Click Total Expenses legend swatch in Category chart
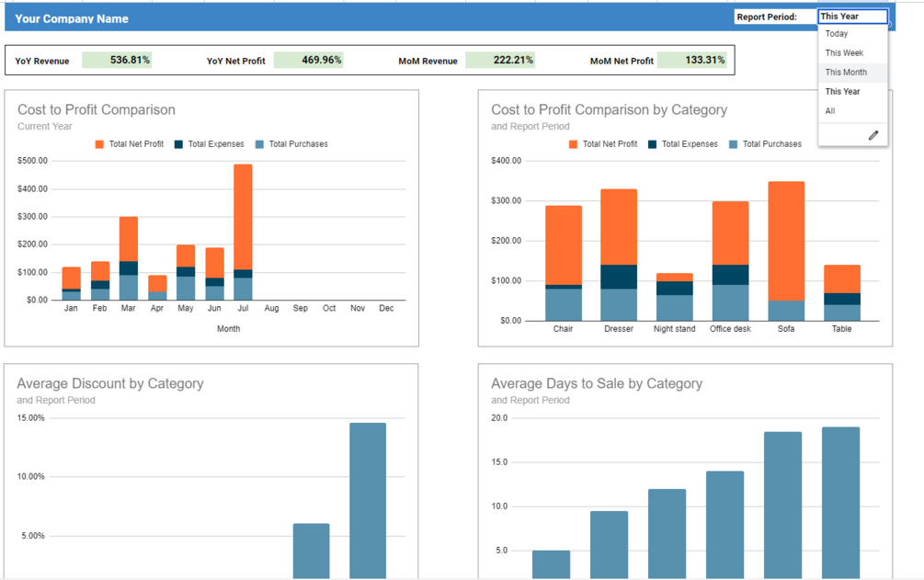Screen dimensions: 924x580 pyautogui.click(x=653, y=144)
